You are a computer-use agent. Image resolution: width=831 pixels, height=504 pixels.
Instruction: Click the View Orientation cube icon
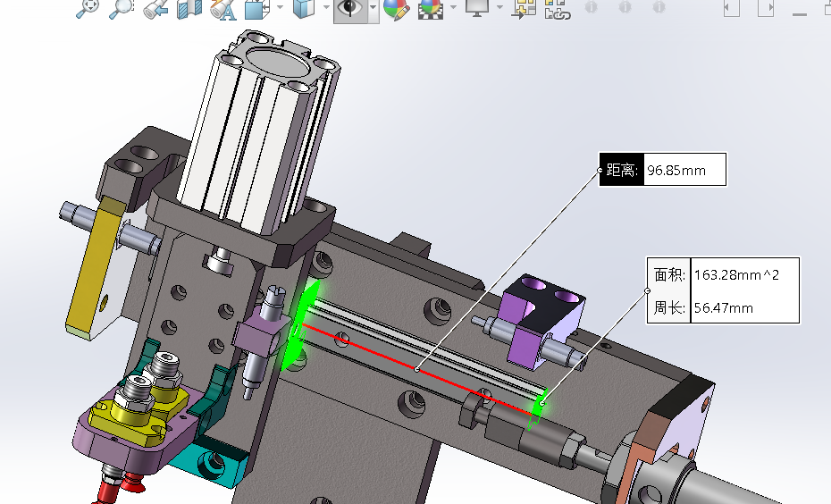click(257, 8)
